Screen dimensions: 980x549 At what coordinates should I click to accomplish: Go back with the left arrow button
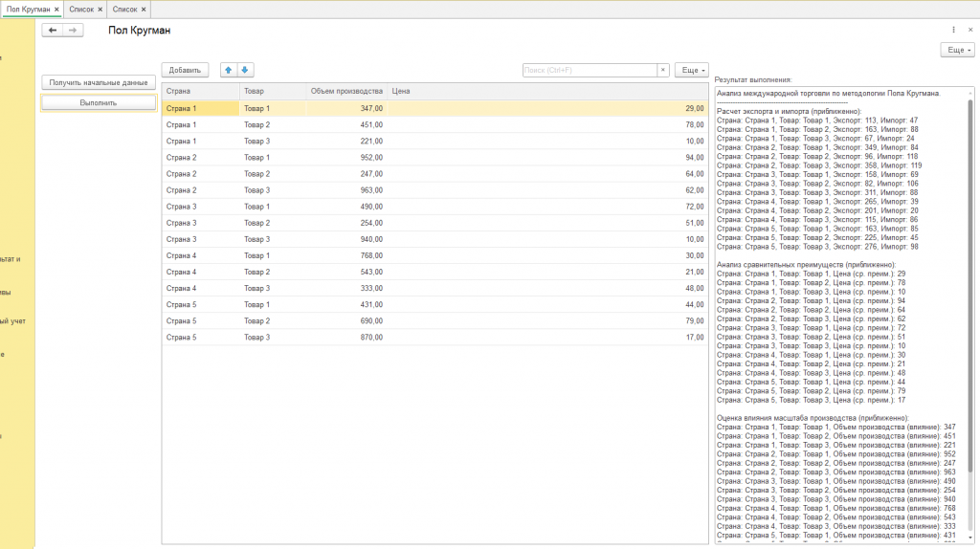[x=53, y=30]
